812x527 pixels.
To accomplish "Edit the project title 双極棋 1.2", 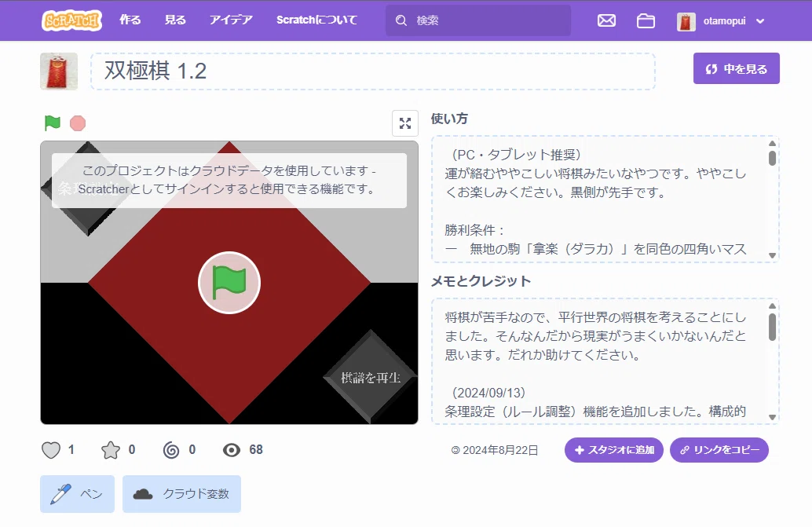I will (373, 71).
